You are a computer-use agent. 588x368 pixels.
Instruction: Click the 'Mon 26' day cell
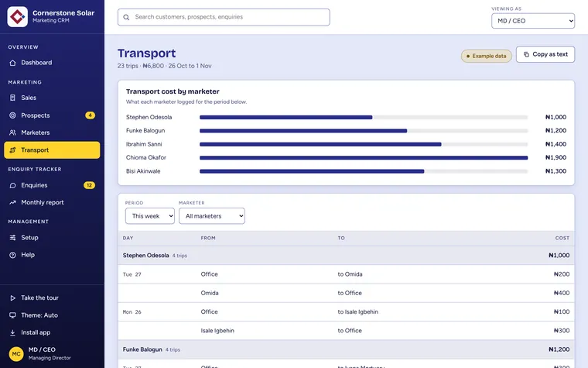click(x=132, y=312)
